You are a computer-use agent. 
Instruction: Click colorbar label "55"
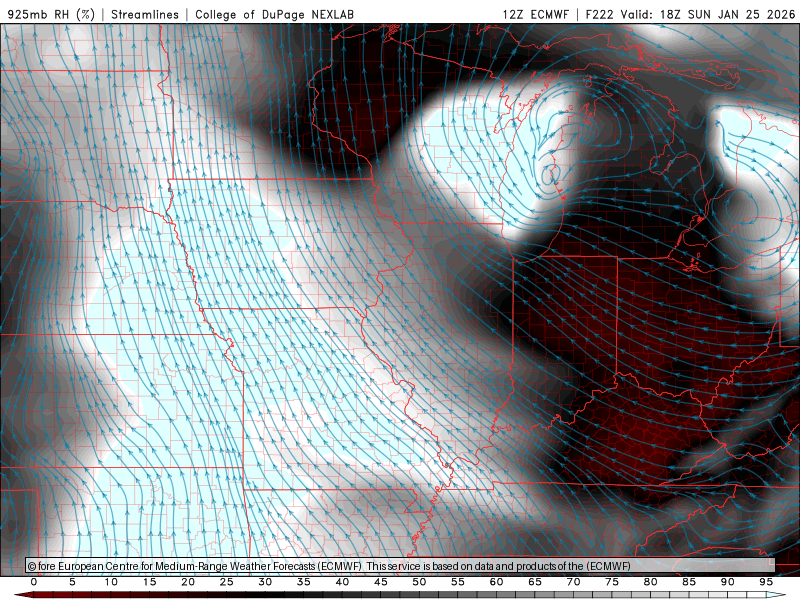point(458,582)
